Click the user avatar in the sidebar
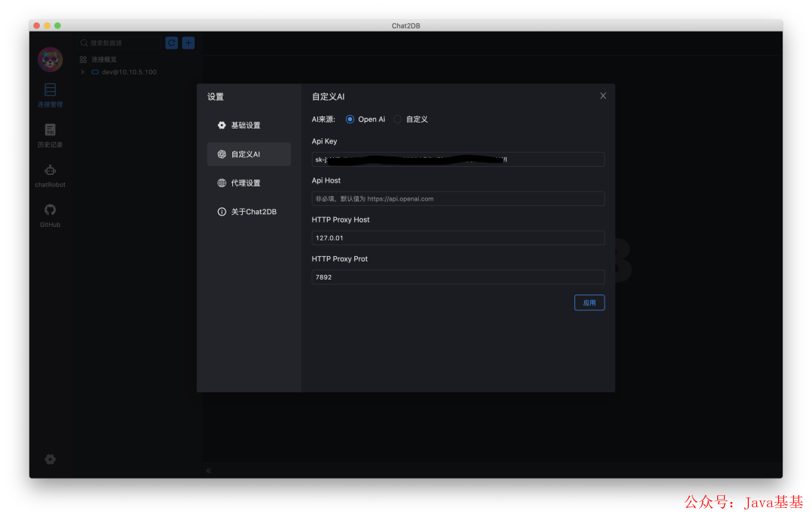 [50, 59]
